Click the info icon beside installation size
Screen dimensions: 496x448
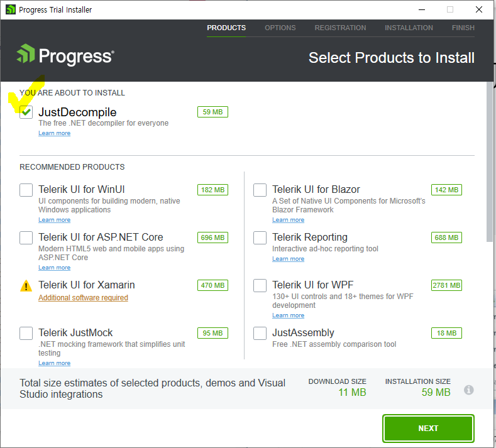click(468, 390)
